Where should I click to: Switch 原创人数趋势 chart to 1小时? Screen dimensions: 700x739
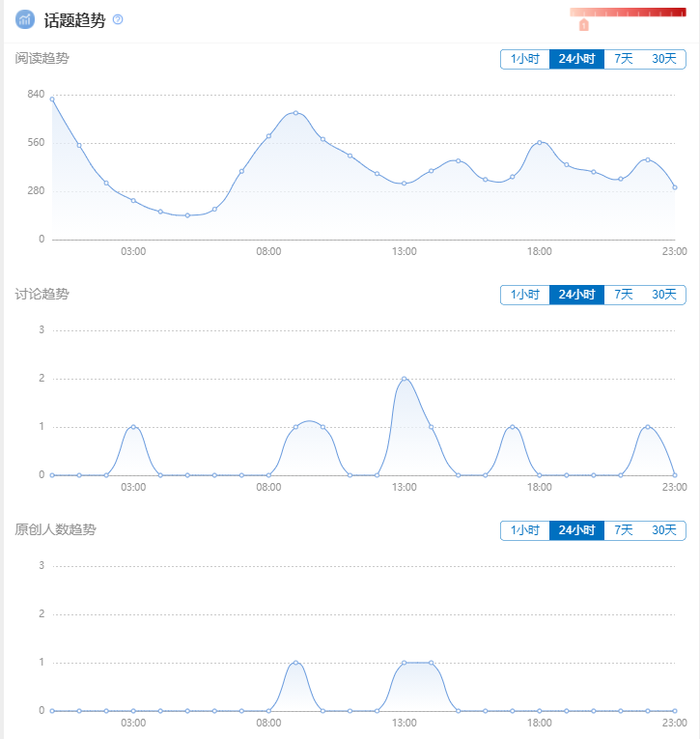click(524, 530)
